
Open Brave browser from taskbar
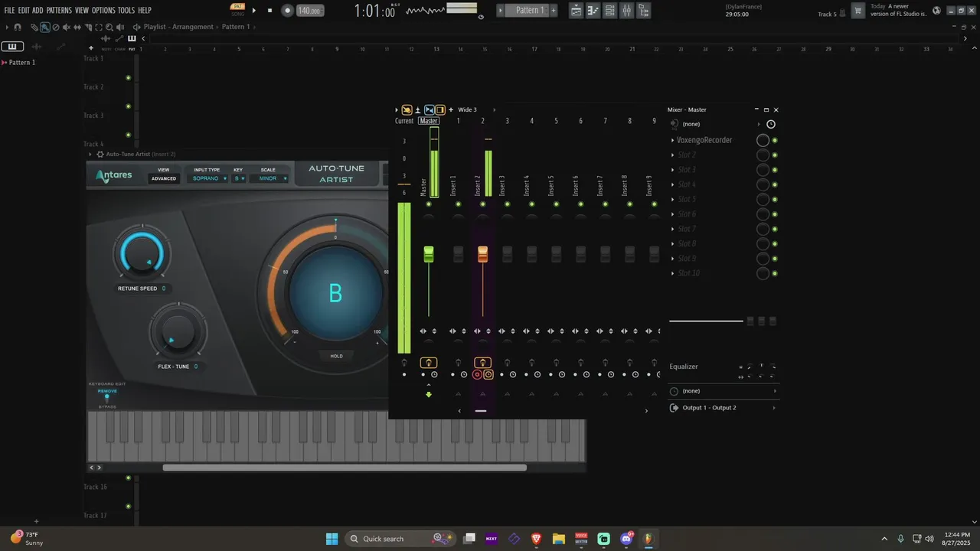[537, 539]
